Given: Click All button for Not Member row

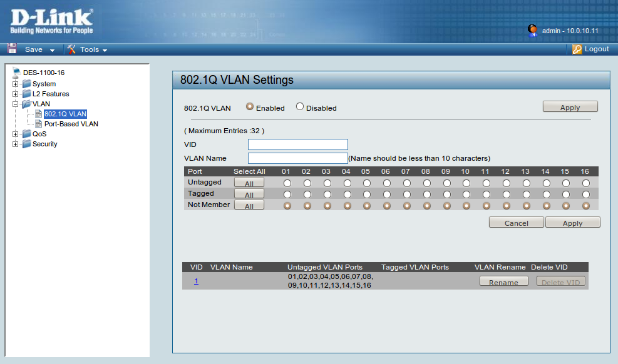Looking at the screenshot, I should pyautogui.click(x=249, y=205).
